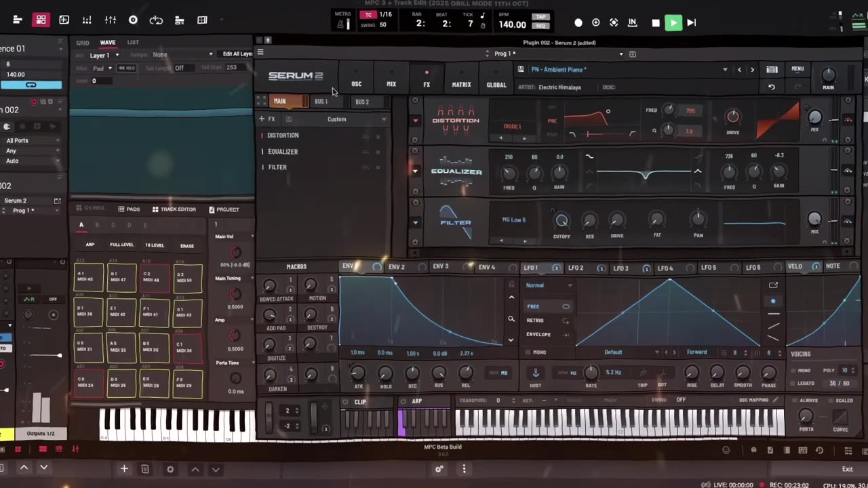Viewport: 868px width, 488px height.
Task: Click the Serum MENU button
Action: [797, 68]
